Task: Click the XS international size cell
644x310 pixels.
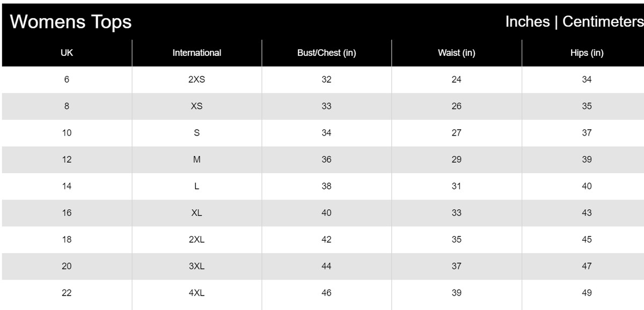Action: point(196,106)
